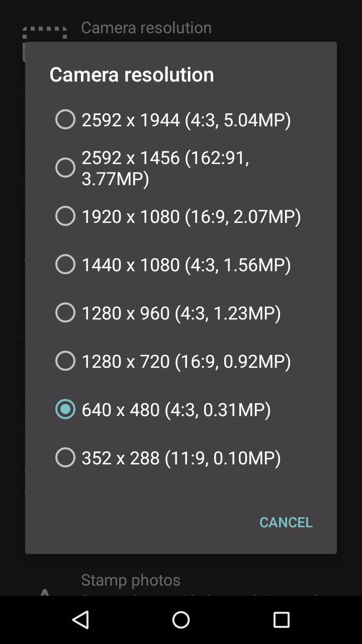Click the 3.77MP text of the second option
Viewport: 362px width, 644px height.
pos(113,179)
